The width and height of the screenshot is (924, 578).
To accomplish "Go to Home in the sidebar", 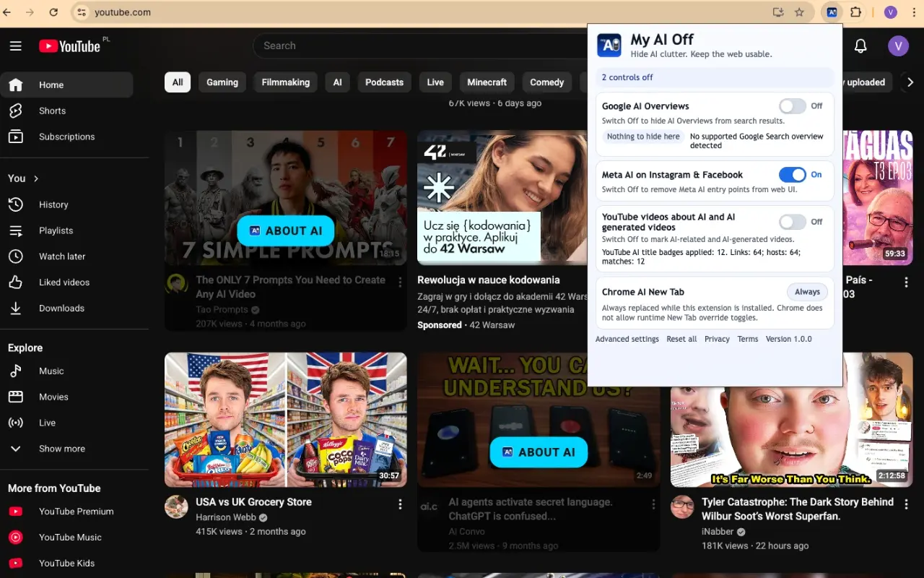I will pyautogui.click(x=66, y=85).
